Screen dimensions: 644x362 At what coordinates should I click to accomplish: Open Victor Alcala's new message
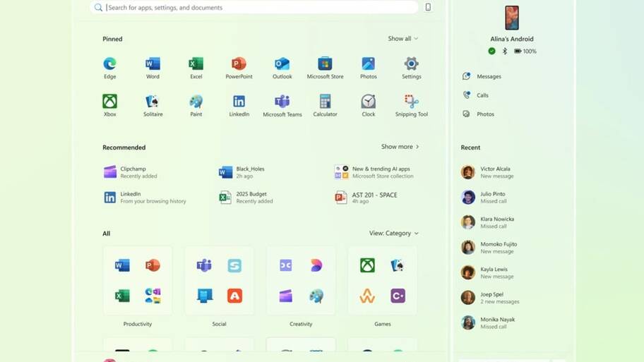point(487,172)
